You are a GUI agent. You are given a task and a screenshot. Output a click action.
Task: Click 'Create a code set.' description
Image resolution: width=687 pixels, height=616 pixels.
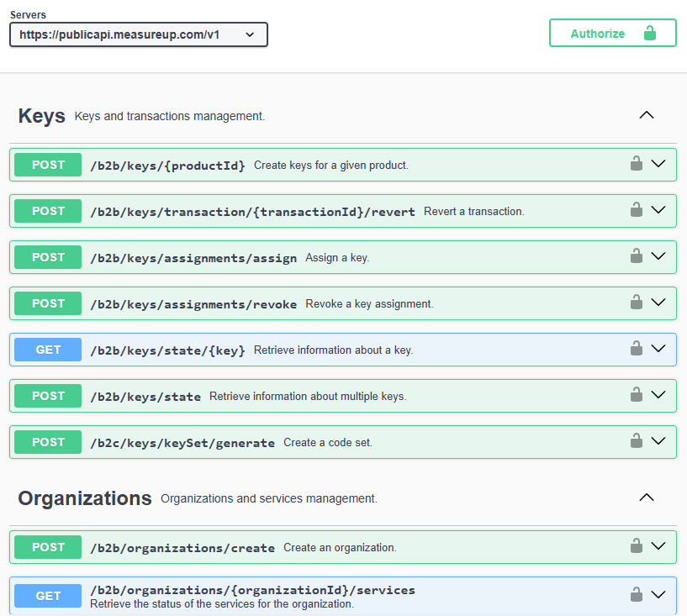[x=328, y=443]
